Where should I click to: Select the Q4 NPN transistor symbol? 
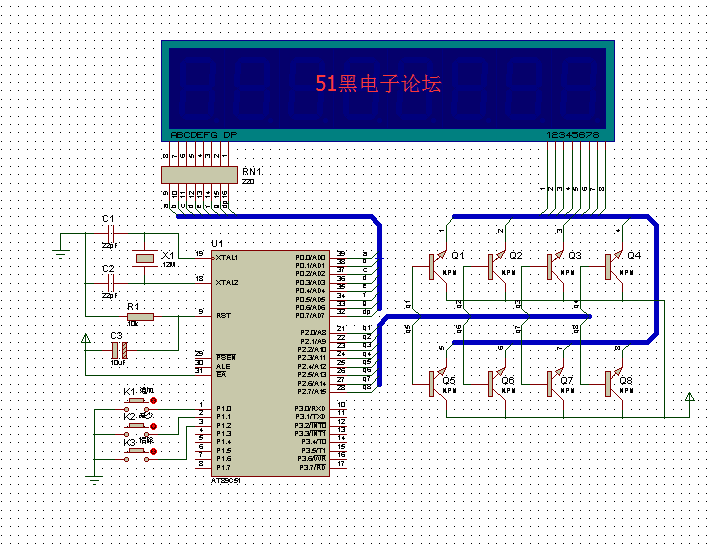click(614, 267)
